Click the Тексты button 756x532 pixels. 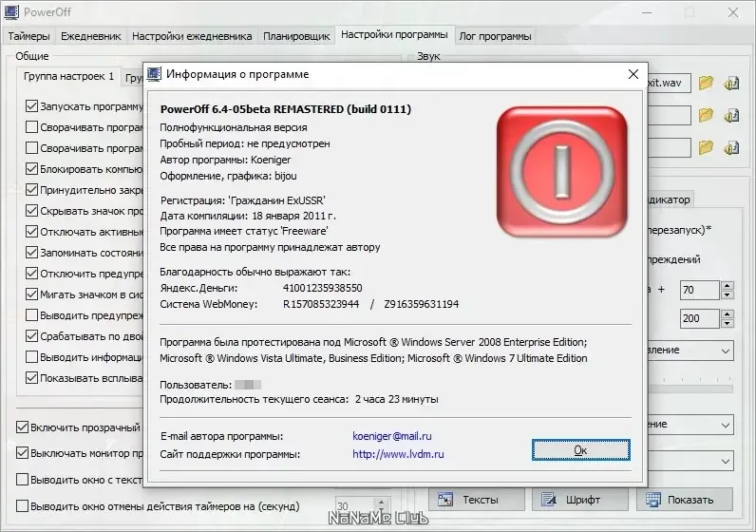477,500
